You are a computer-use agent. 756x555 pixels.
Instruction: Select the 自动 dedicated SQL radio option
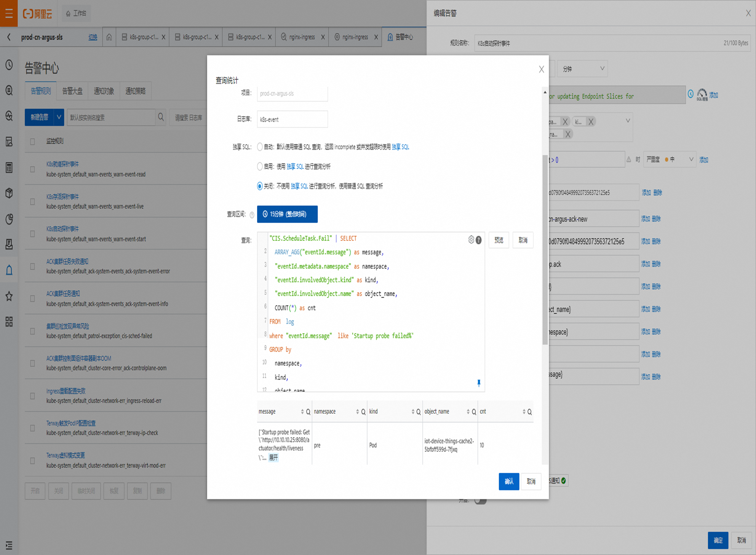[260, 147]
